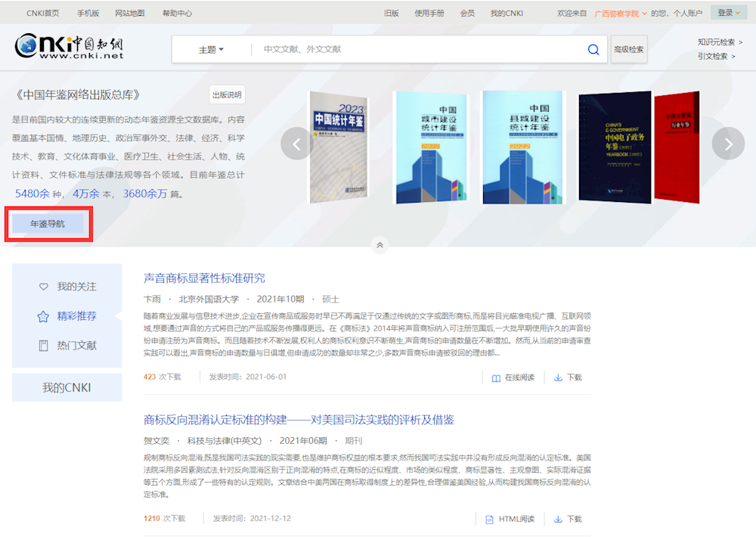
Task: Expand the 主题 search field dropdown
Action: pos(211,50)
